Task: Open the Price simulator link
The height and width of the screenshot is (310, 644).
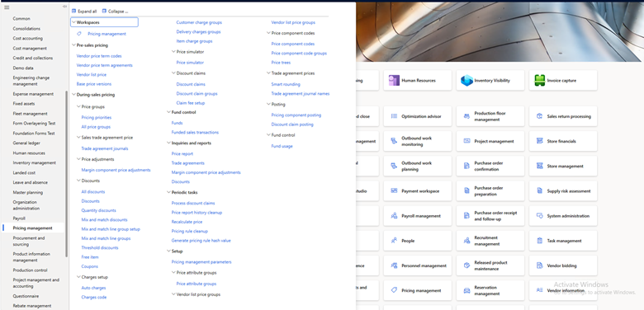Action: point(190,63)
